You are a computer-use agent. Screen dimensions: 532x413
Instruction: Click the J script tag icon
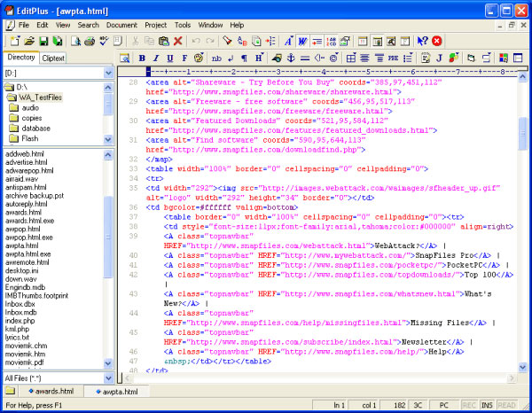pyautogui.click(x=439, y=58)
